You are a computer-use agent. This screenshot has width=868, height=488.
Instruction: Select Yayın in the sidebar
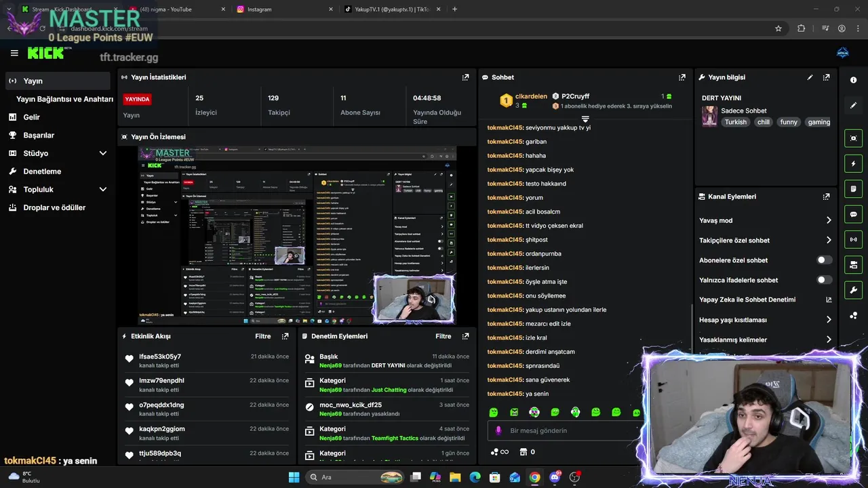58,81
